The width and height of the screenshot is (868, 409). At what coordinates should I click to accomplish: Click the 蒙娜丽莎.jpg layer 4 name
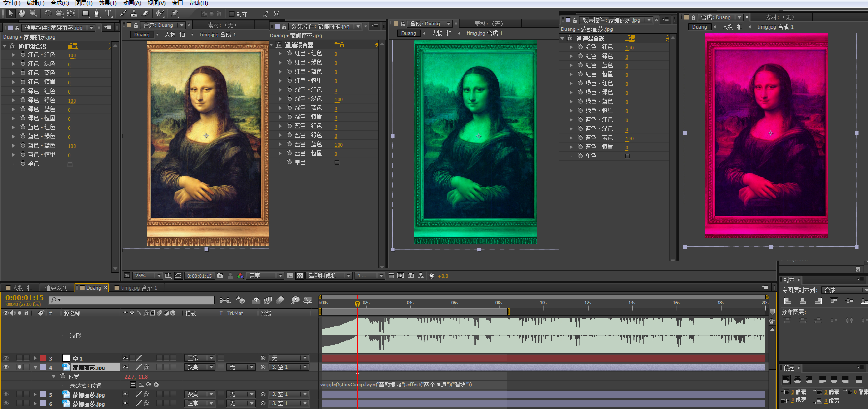(x=89, y=368)
